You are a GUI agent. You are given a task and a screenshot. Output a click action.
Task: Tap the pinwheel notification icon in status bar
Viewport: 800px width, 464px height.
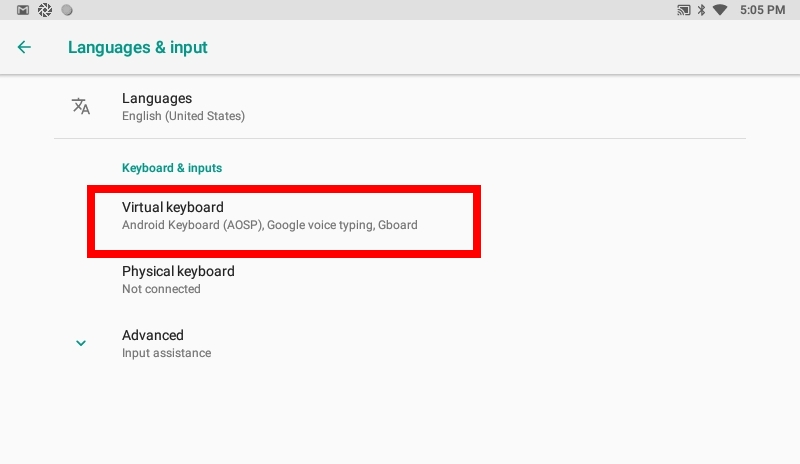[45, 10]
